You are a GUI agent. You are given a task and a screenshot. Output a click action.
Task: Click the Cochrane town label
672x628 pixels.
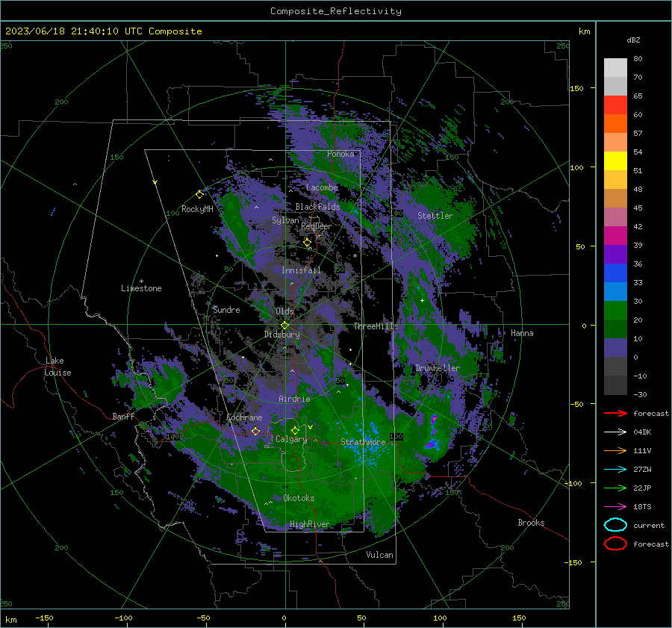[244, 417]
